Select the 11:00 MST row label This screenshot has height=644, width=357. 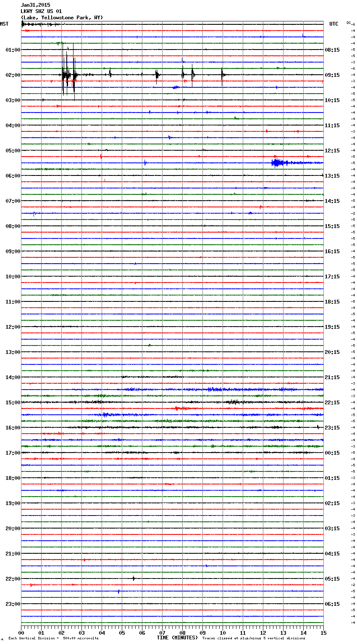[x=13, y=302]
